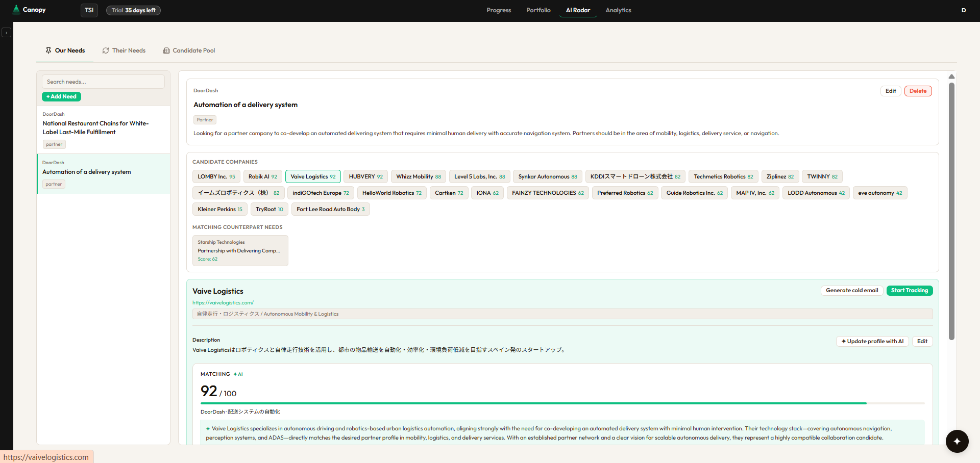
Task: Click the Add Need button
Action: tap(61, 96)
